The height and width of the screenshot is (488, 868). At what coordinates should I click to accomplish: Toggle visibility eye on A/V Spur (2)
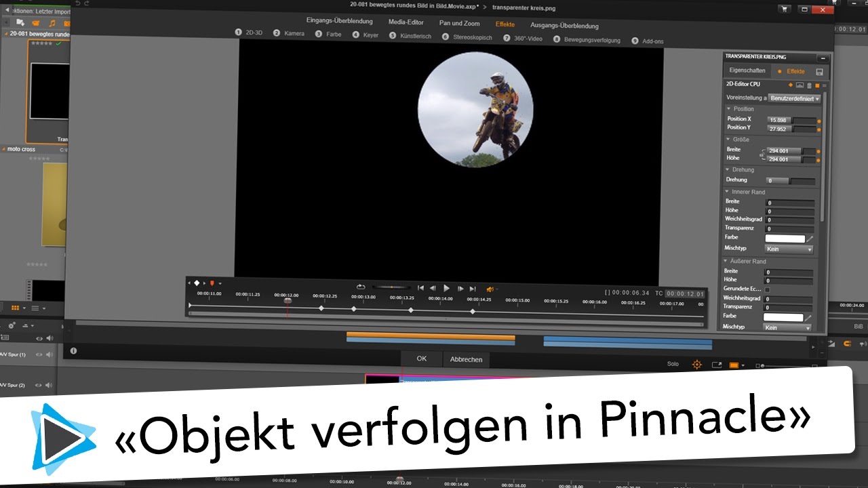39,384
